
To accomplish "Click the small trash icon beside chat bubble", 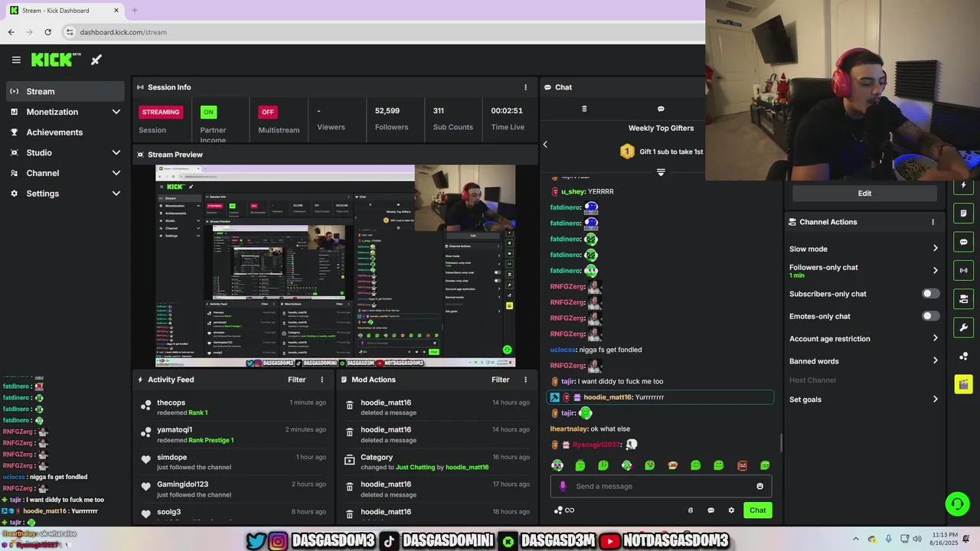I will (x=691, y=510).
